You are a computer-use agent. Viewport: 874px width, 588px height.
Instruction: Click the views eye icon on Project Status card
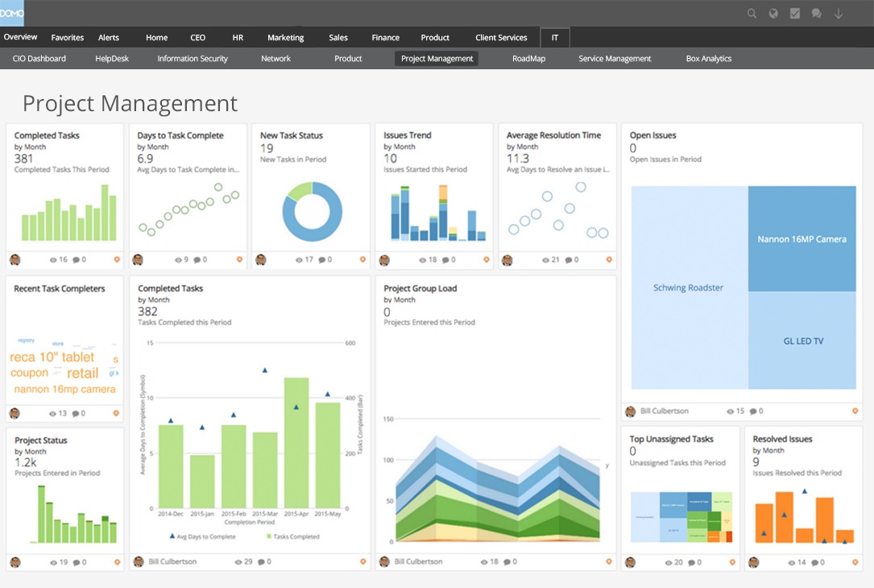[x=54, y=562]
